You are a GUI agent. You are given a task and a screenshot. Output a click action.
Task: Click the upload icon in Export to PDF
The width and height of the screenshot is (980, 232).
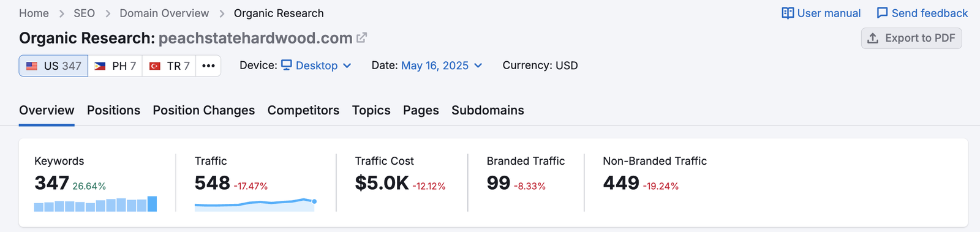pos(873,38)
